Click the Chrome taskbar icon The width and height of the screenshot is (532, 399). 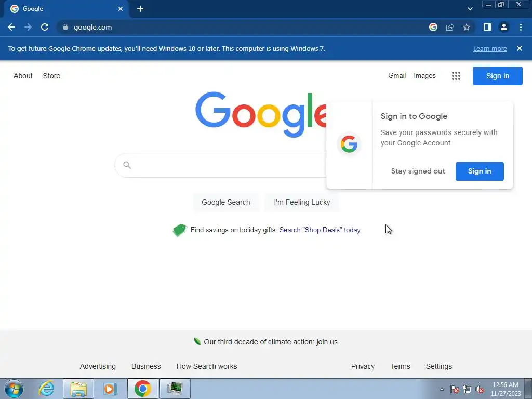142,389
